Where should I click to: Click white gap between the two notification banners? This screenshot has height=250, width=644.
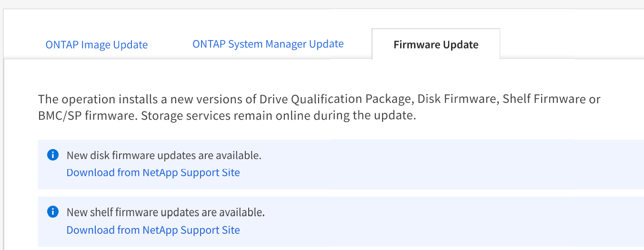pyautogui.click(x=333, y=193)
